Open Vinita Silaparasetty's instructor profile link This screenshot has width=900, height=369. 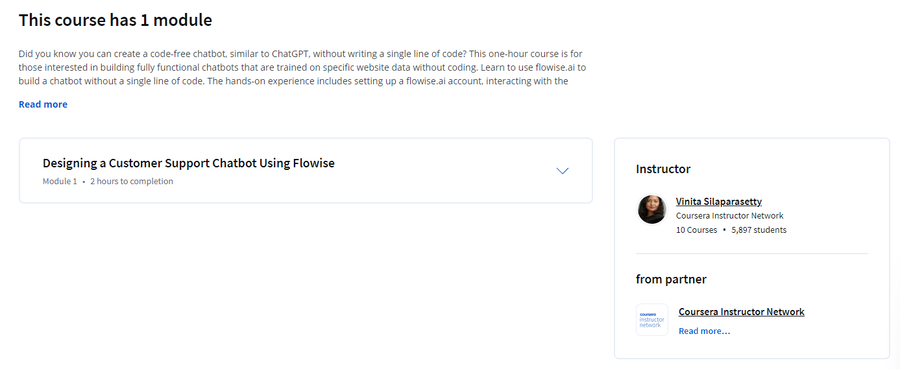coord(719,201)
